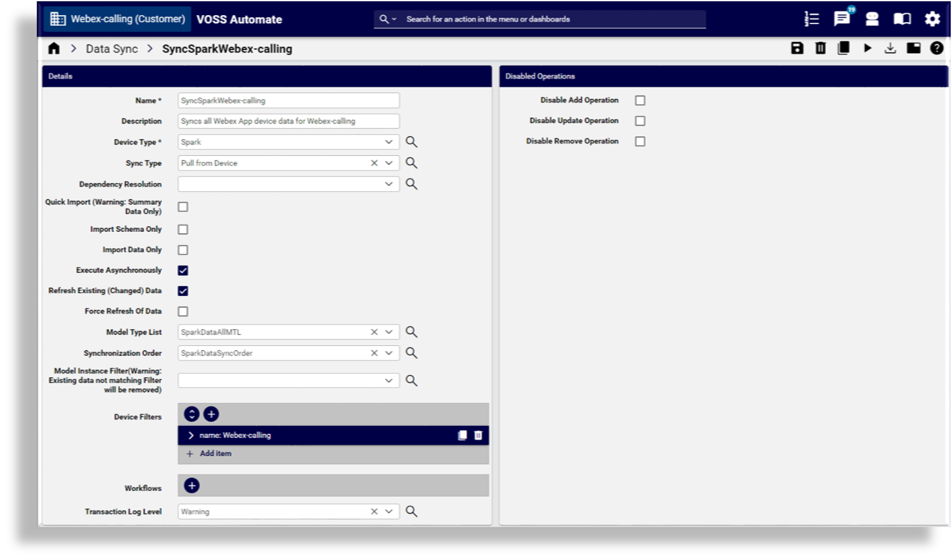Viewport: 952px width, 560px height.
Task: Clone the data sync via copy icon
Action: click(844, 48)
